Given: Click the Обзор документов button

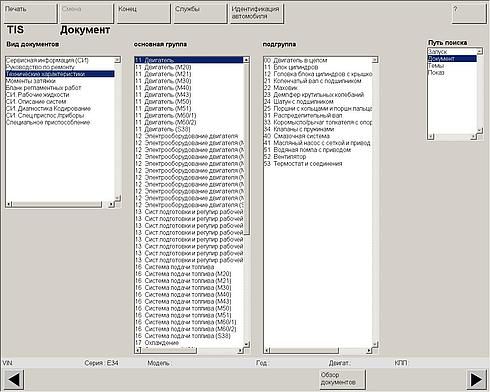Looking at the screenshot, I should pyautogui.click(x=342, y=379).
